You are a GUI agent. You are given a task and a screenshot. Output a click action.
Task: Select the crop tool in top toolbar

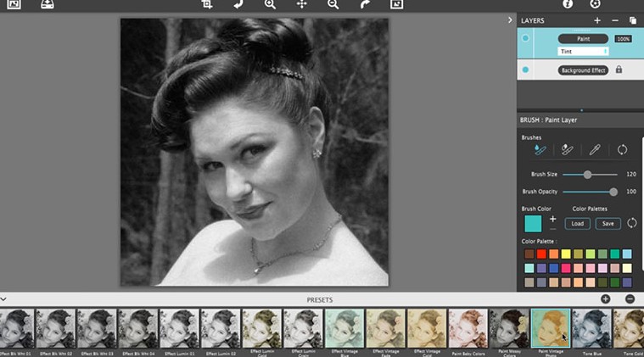coord(206,4)
